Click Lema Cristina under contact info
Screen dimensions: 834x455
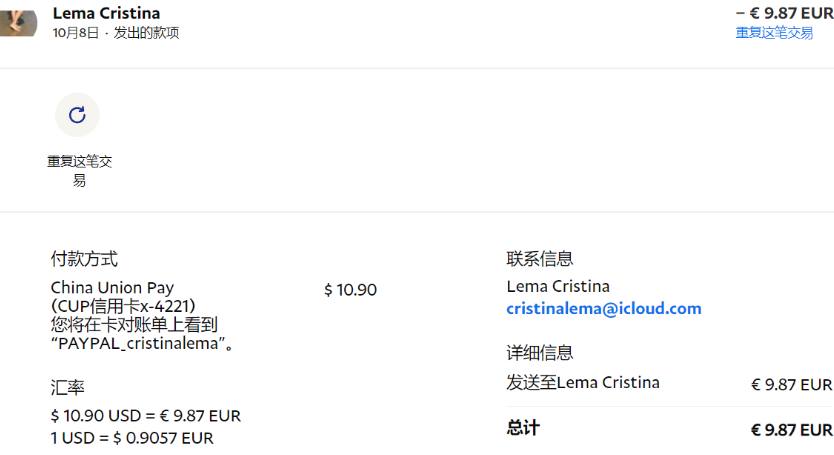[x=558, y=287]
